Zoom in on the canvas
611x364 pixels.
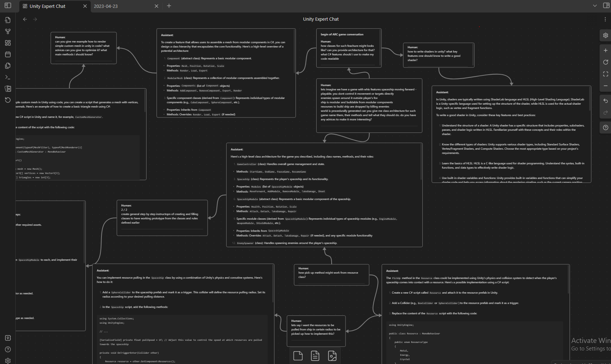click(x=605, y=50)
